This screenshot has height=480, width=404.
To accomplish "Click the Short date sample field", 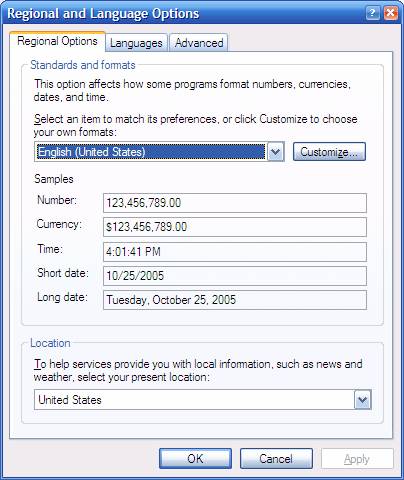I will [235, 276].
